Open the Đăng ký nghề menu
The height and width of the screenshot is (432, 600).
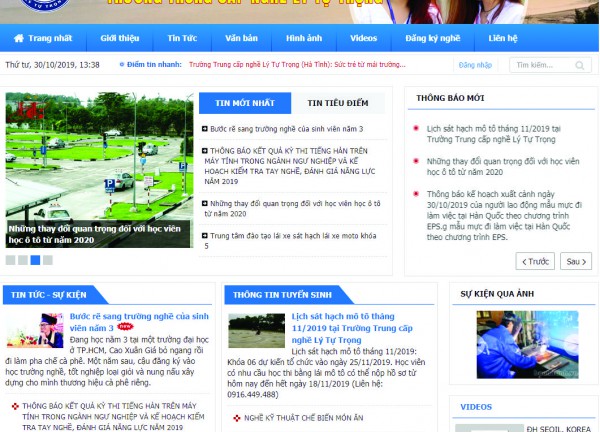click(x=433, y=38)
